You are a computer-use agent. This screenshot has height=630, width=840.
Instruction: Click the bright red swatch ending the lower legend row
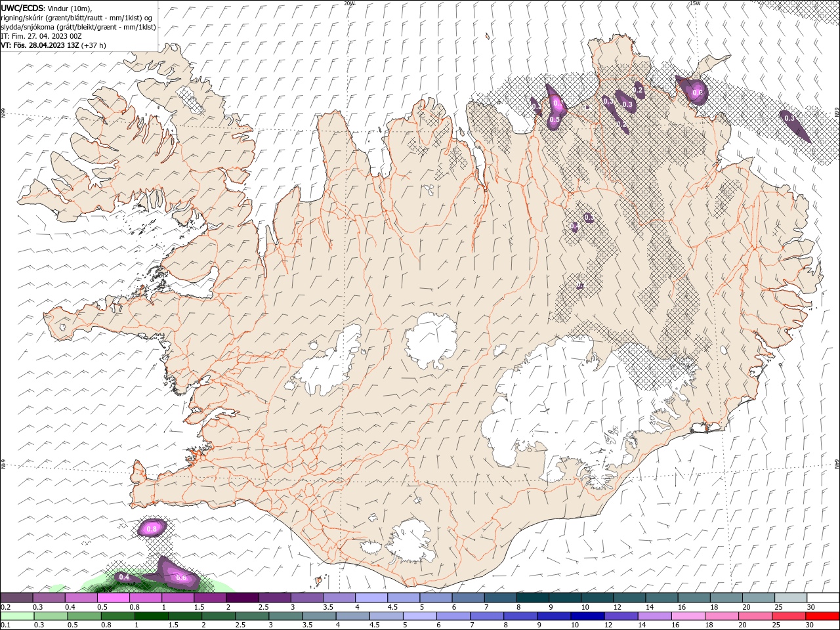823,616
